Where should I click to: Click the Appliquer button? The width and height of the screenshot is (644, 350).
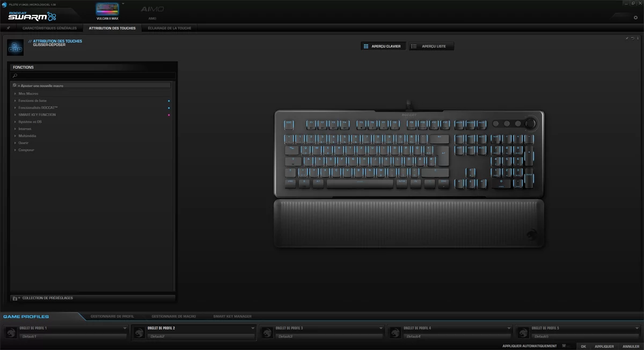tap(604, 346)
